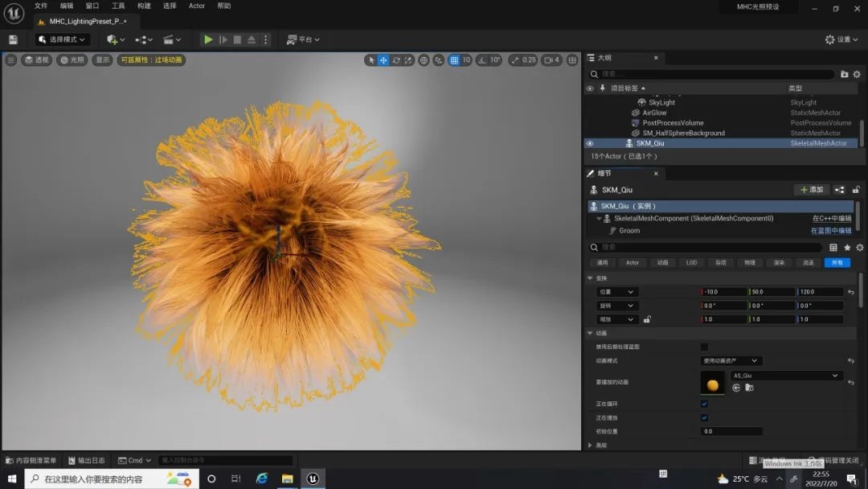Select the LOD filter tab in Details
Screen dimensions: 868x489
click(691, 262)
